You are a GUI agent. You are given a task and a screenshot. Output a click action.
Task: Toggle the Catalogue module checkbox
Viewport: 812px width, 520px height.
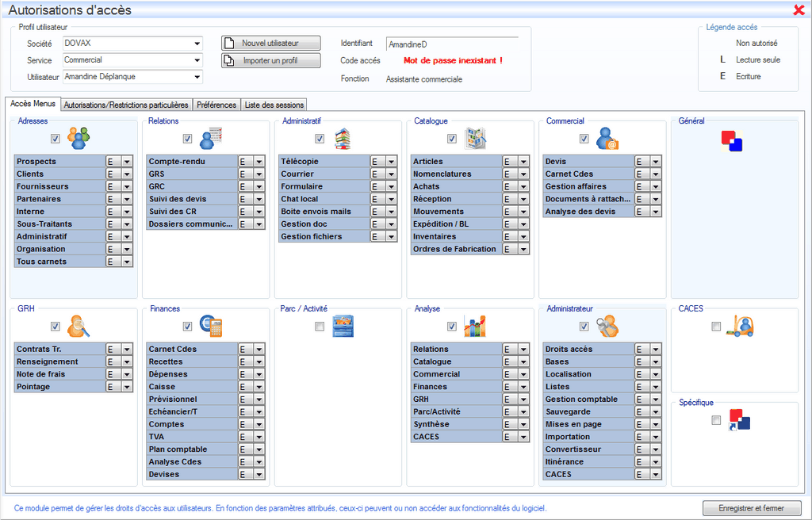[451, 139]
